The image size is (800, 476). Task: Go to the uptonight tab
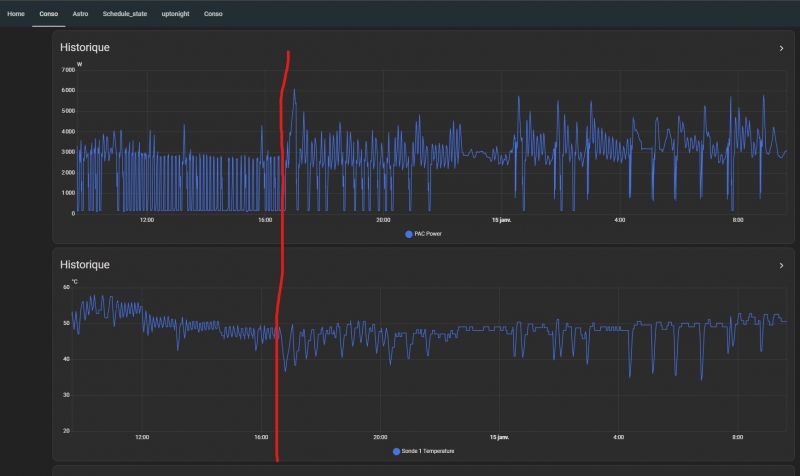click(x=175, y=14)
